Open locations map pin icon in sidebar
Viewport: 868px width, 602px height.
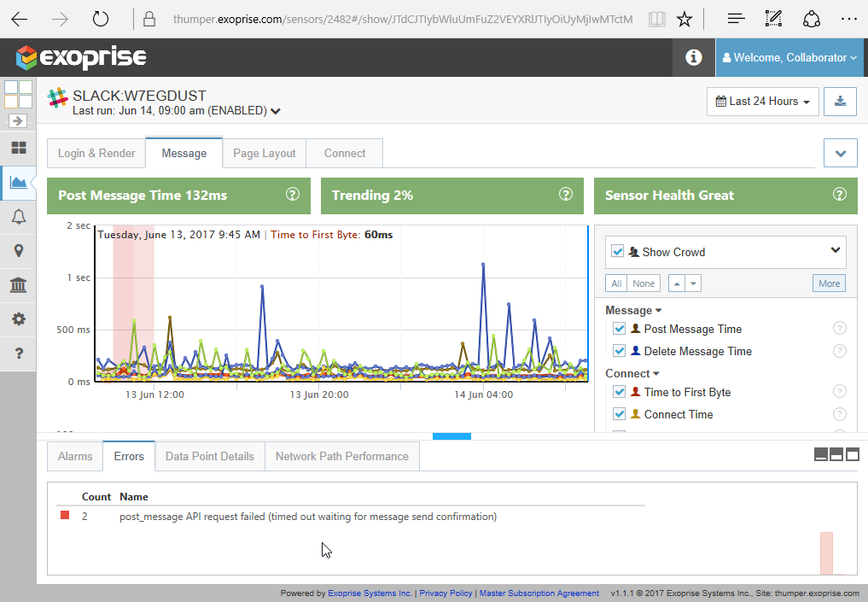pyautogui.click(x=18, y=251)
